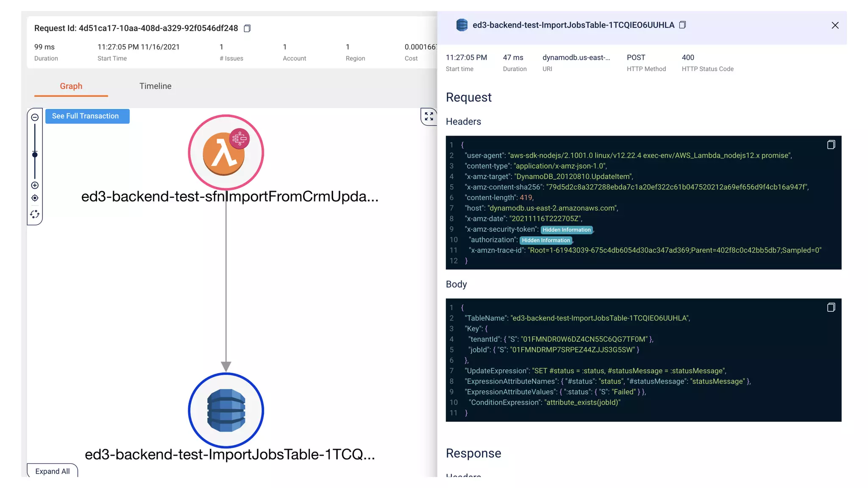Copy the request Headers JSON
Screen dimensions: 868x488
coord(831,145)
